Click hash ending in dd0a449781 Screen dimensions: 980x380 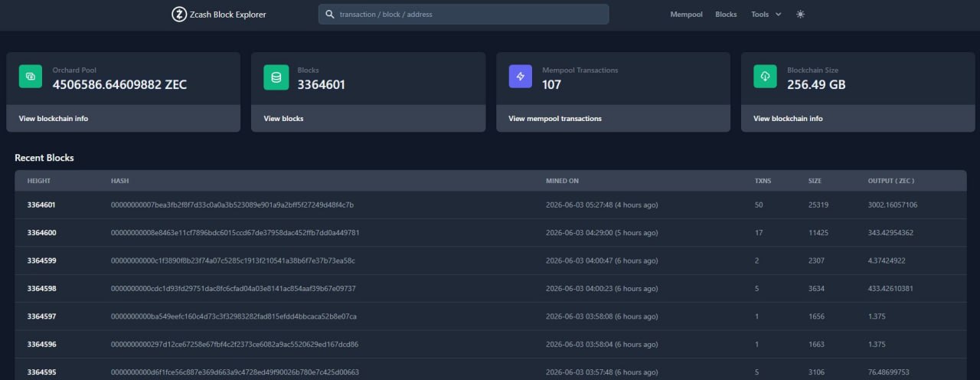tap(235, 232)
